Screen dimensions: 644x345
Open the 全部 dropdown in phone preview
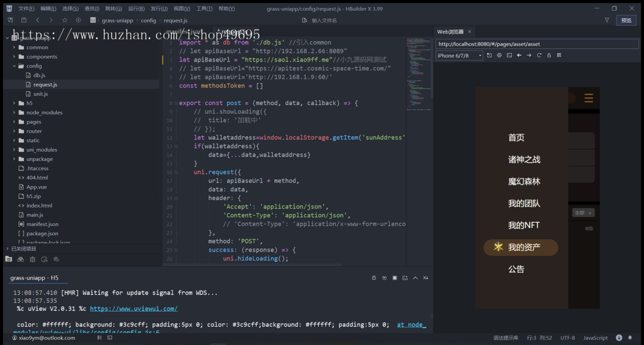[583, 212]
